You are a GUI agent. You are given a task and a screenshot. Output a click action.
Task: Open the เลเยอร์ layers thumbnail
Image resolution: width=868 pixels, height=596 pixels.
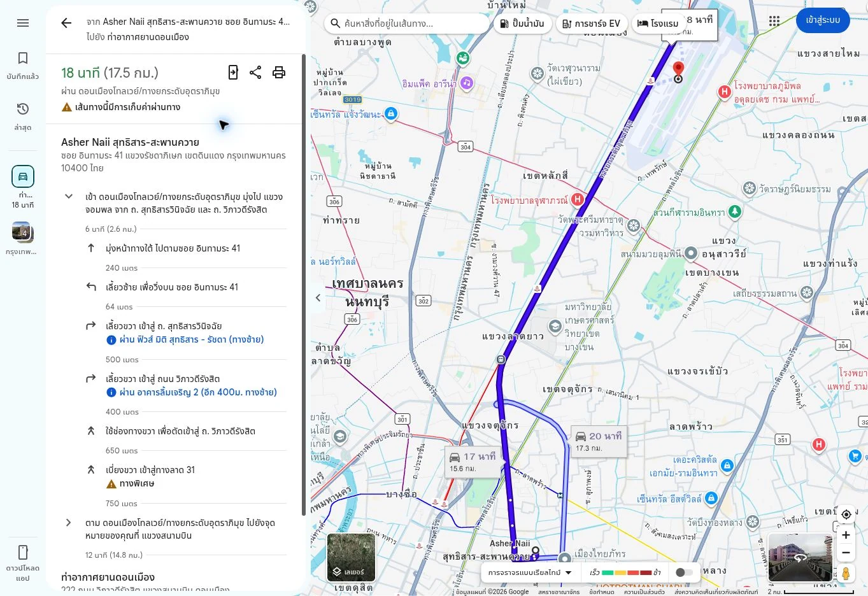point(351,558)
